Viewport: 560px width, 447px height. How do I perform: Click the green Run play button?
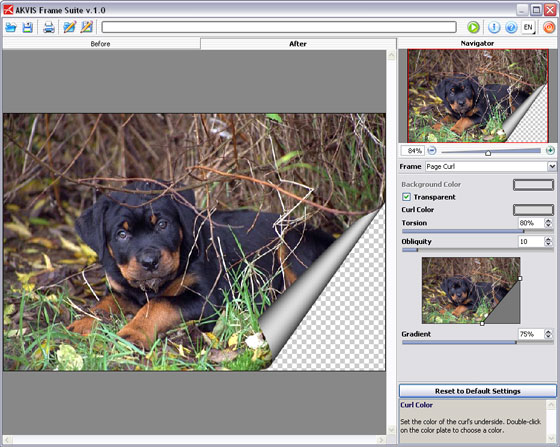473,27
